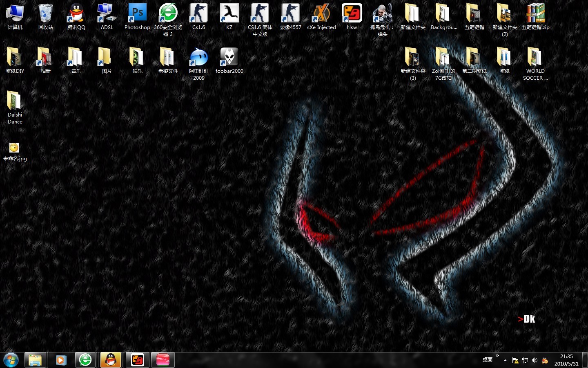Click the Show Desktop button strip
588x368 pixels.
585,360
